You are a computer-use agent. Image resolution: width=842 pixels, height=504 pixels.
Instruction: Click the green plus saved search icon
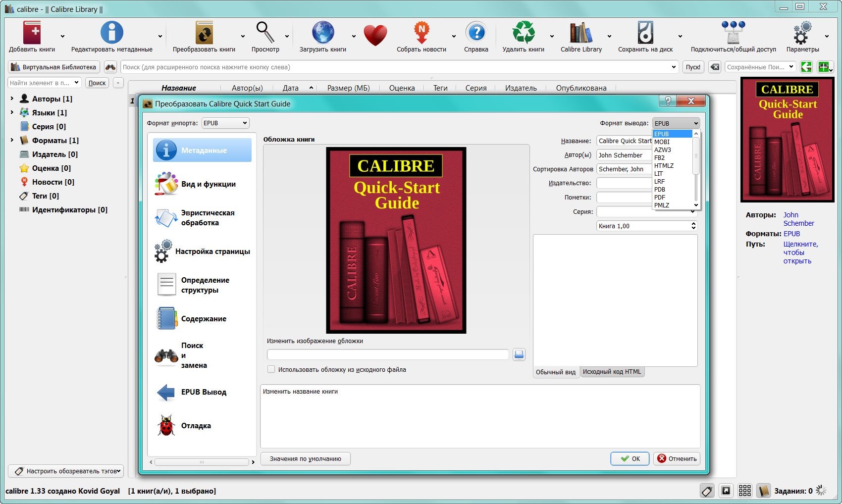point(825,67)
